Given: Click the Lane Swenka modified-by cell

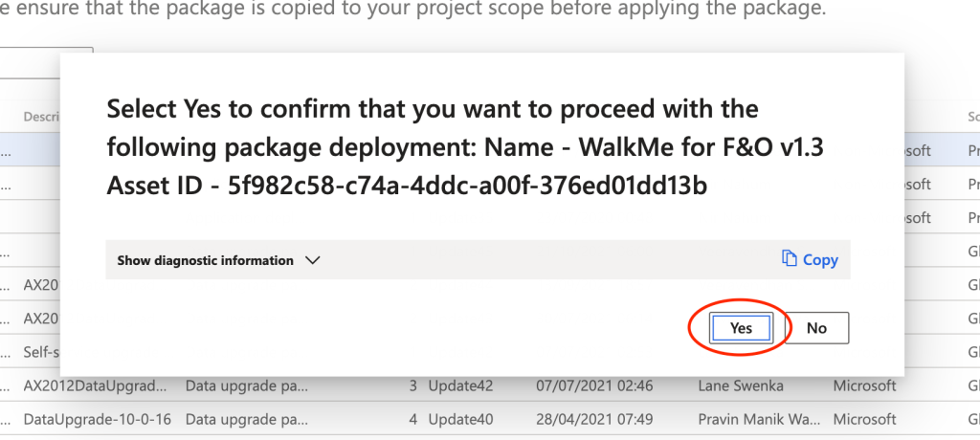Looking at the screenshot, I should point(742,386).
